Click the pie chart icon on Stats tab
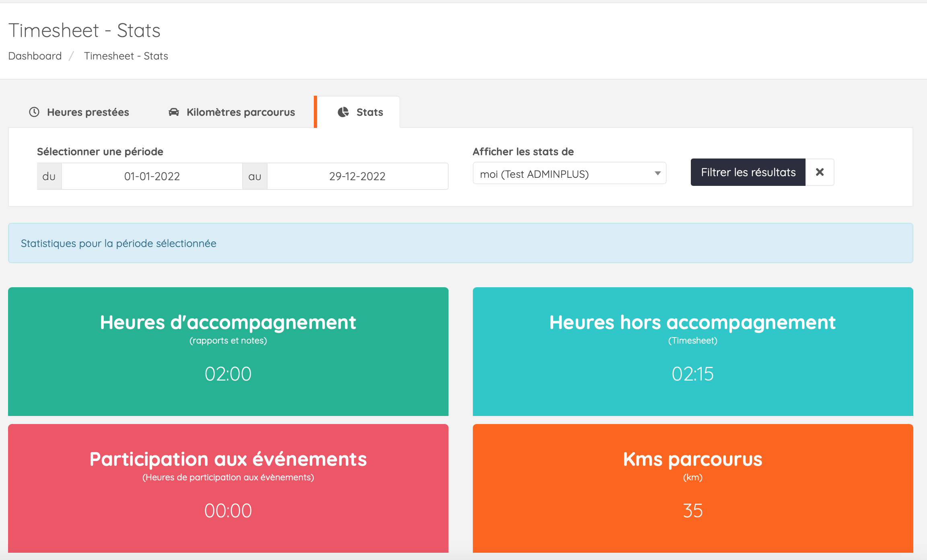927x560 pixels. (x=343, y=112)
